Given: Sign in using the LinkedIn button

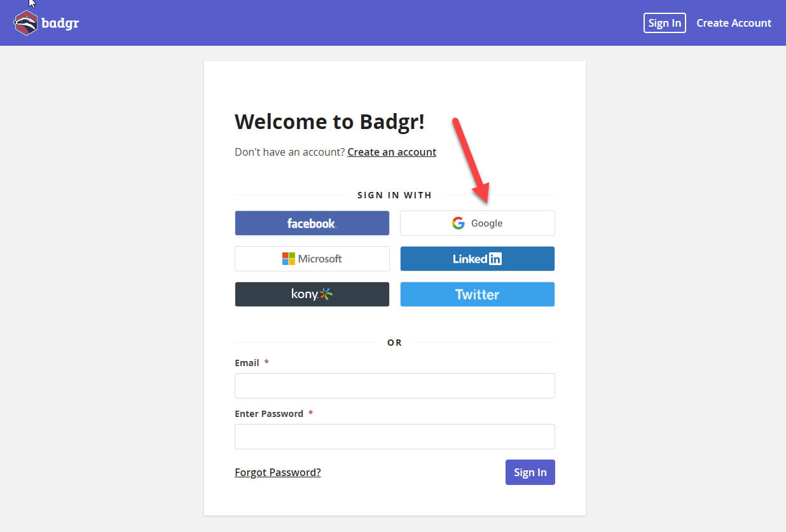Looking at the screenshot, I should coord(478,259).
